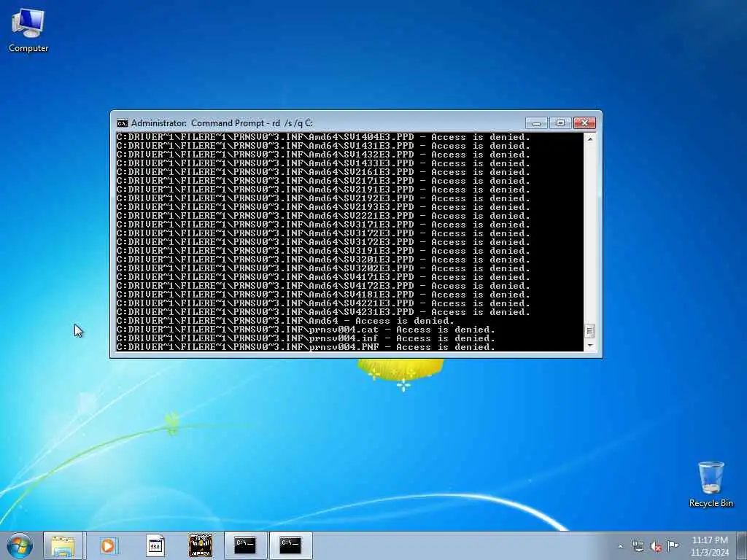Click the Show desktop button
747x560 pixels.
click(x=742, y=545)
